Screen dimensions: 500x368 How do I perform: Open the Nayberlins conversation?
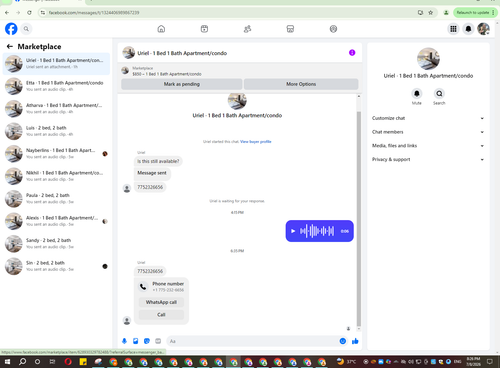(x=56, y=154)
